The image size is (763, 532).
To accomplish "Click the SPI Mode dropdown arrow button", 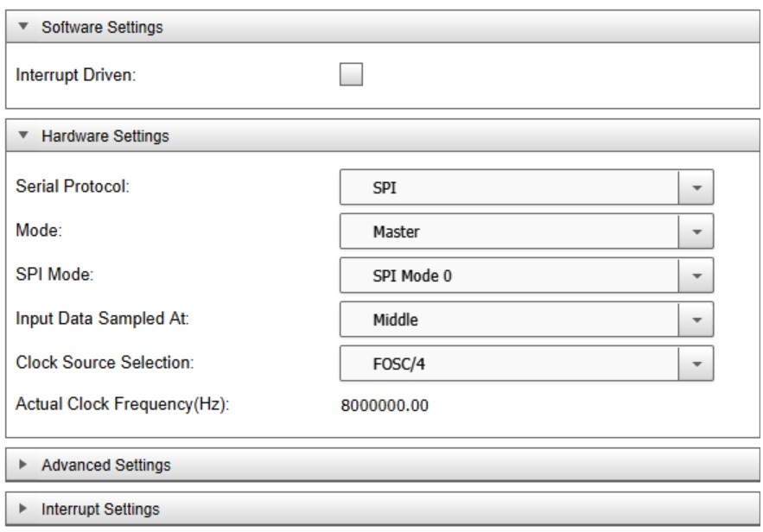I will 697,277.
